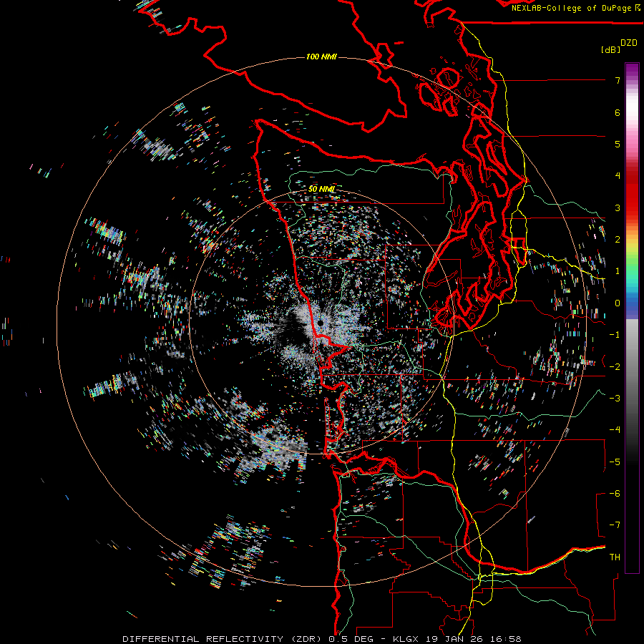Click the 4 value on the scale
The image size is (644, 644).
[x=618, y=176]
